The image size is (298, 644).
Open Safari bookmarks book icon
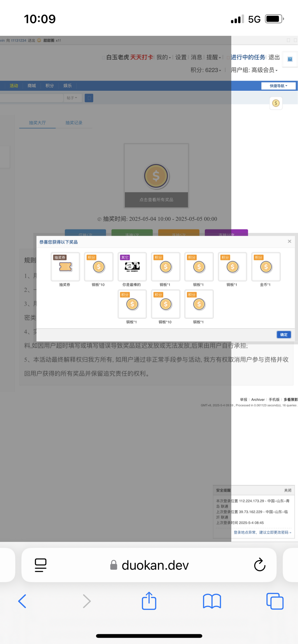(x=212, y=601)
